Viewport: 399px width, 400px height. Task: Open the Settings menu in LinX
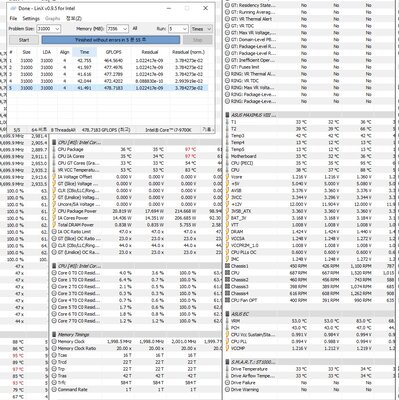31,18
